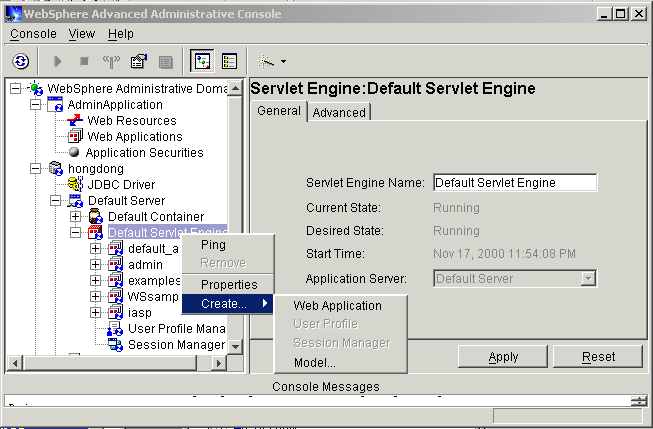Viewport: 653px width, 429px height.
Task: Expand the default_a web application node
Action: click(95, 248)
